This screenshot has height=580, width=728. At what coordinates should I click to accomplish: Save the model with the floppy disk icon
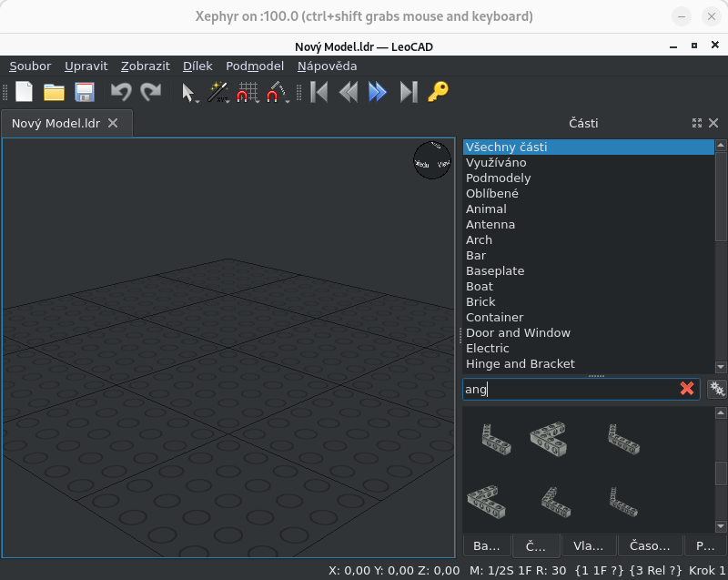84,92
